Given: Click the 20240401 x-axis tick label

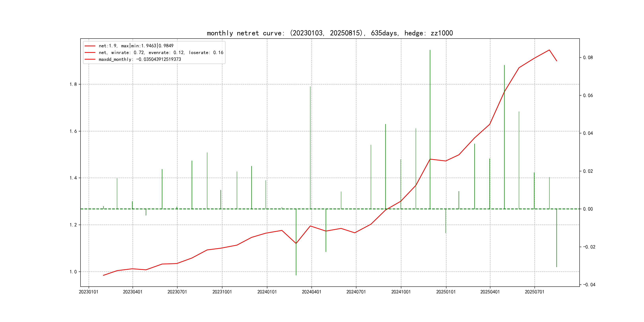Looking at the screenshot, I should tap(311, 292).
